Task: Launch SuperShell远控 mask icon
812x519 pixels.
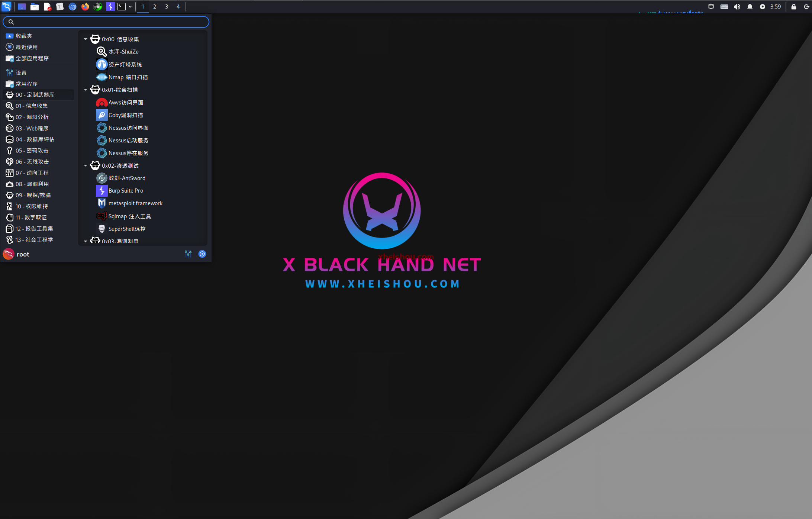Action: click(101, 229)
